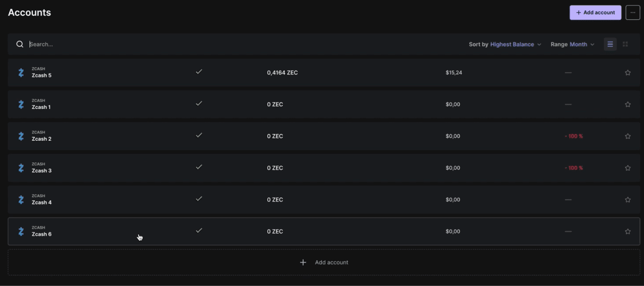This screenshot has height=286, width=644.
Task: Click the Zcash 1 currency logo
Action: [x=21, y=104]
